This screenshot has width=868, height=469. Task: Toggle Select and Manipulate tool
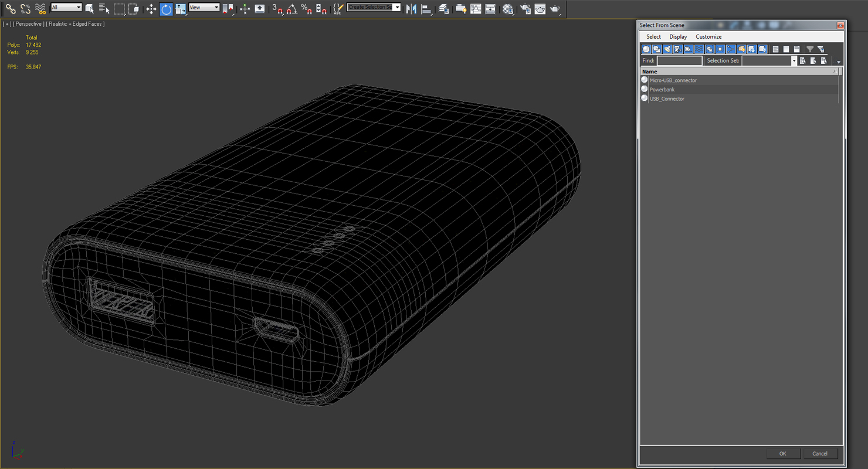pyautogui.click(x=245, y=9)
